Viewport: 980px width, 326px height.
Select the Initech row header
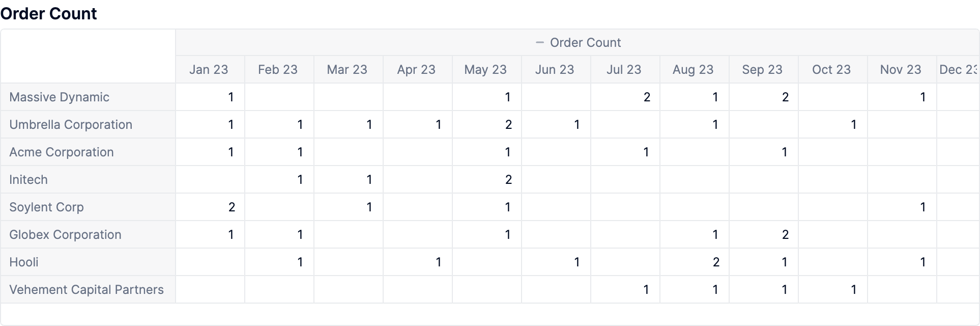point(88,180)
